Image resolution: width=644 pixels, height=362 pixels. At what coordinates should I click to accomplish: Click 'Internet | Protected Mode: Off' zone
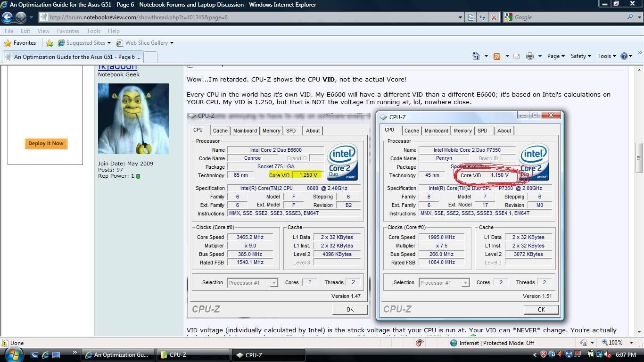pos(492,343)
